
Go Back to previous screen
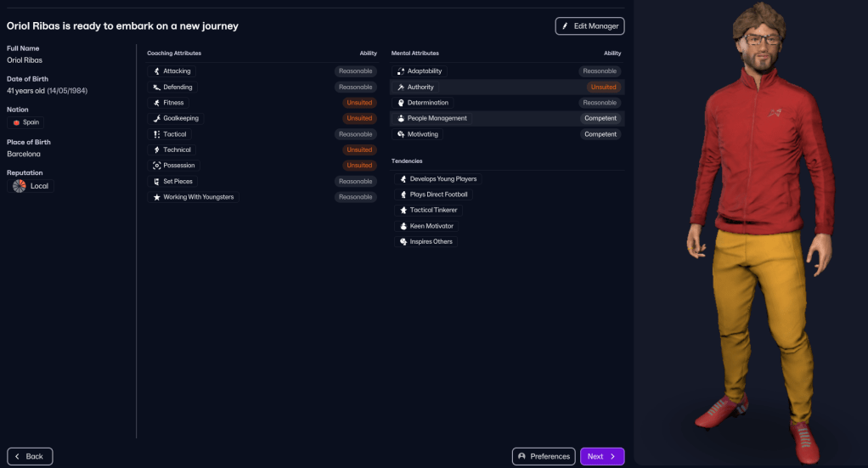coord(30,456)
